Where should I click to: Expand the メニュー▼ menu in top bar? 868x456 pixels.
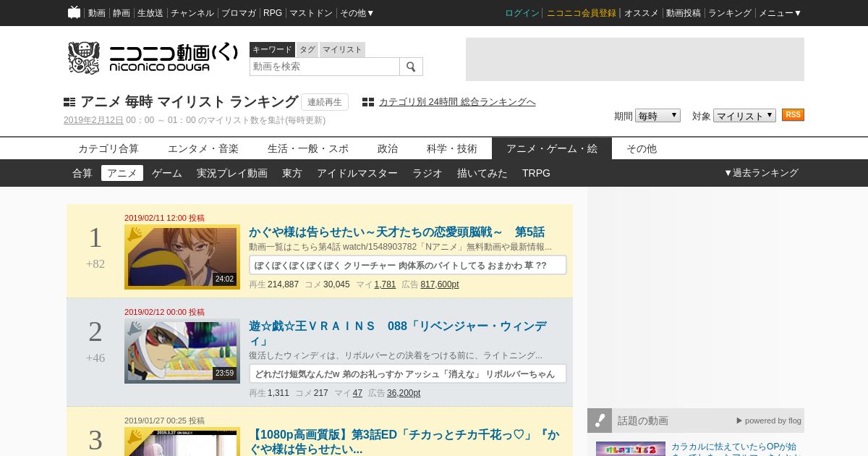pyautogui.click(x=780, y=13)
